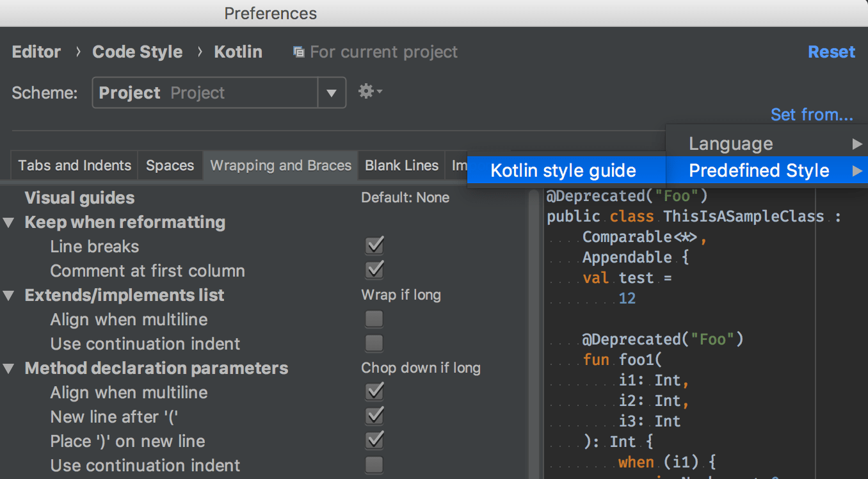Open the Spaces tab
This screenshot has height=479, width=868.
tap(170, 166)
